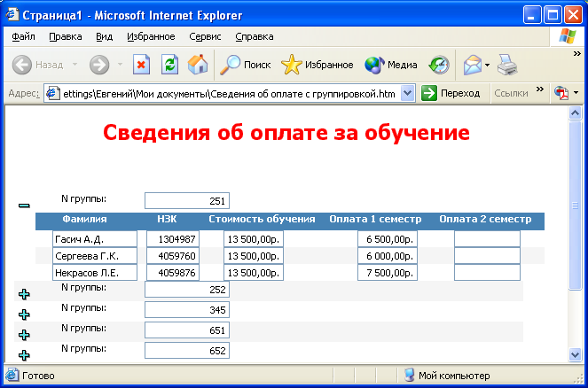Select the surname field Некрасов Л.Е.
The height and width of the screenshot is (388, 588).
(x=95, y=273)
